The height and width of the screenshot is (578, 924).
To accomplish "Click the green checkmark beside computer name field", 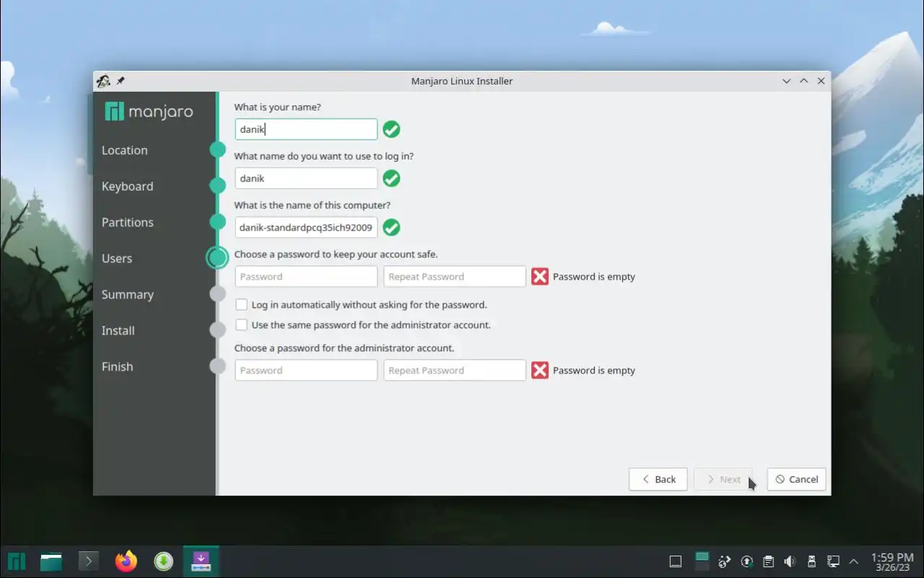I will pyautogui.click(x=391, y=228).
